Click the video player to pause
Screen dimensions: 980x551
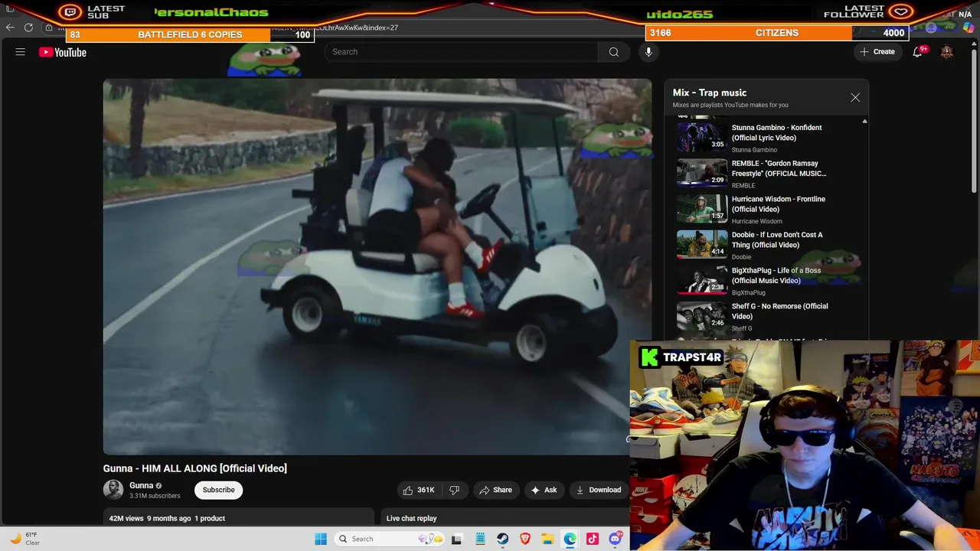377,266
